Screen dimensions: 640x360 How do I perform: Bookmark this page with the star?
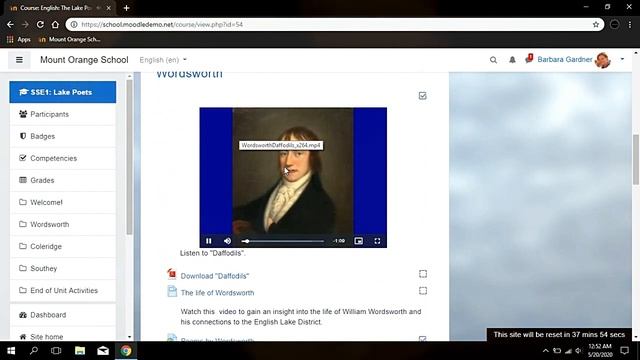coord(596,24)
